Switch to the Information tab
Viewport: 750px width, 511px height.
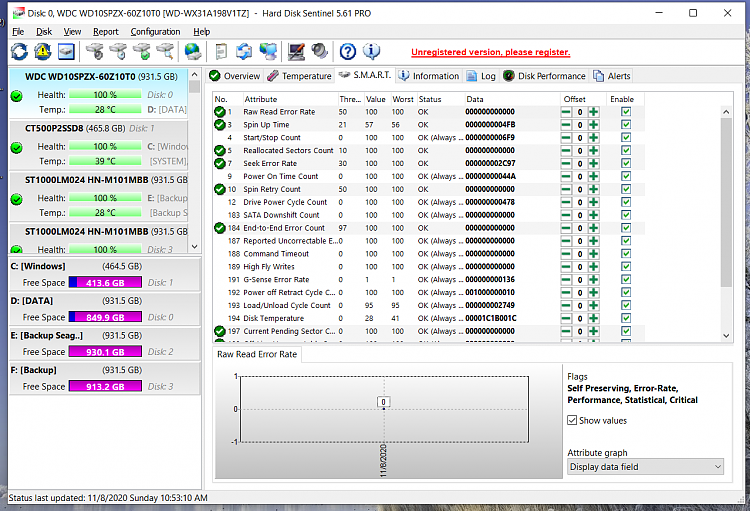click(x=429, y=76)
